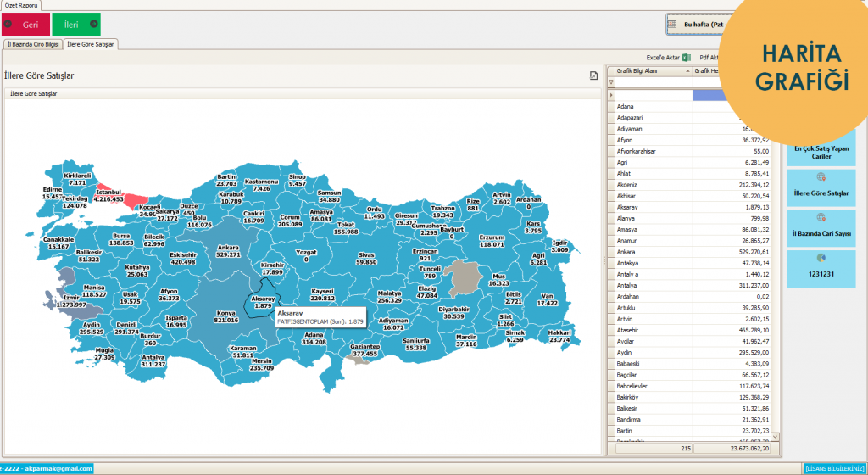Viewport: 868px width, 475px height.
Task: Click the calendar icon beside Bu hafta
Action: pos(672,25)
